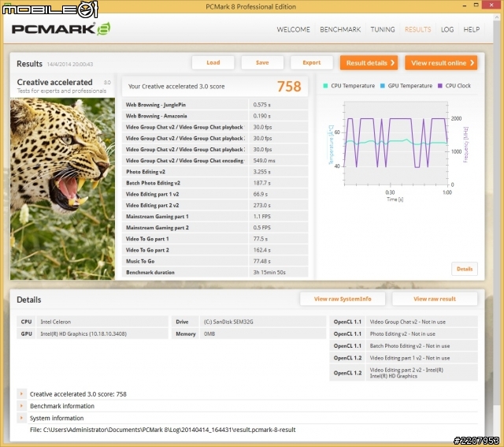Screen dimensions: 504x447
Task: Click the 758 score value
Action: pos(289,86)
